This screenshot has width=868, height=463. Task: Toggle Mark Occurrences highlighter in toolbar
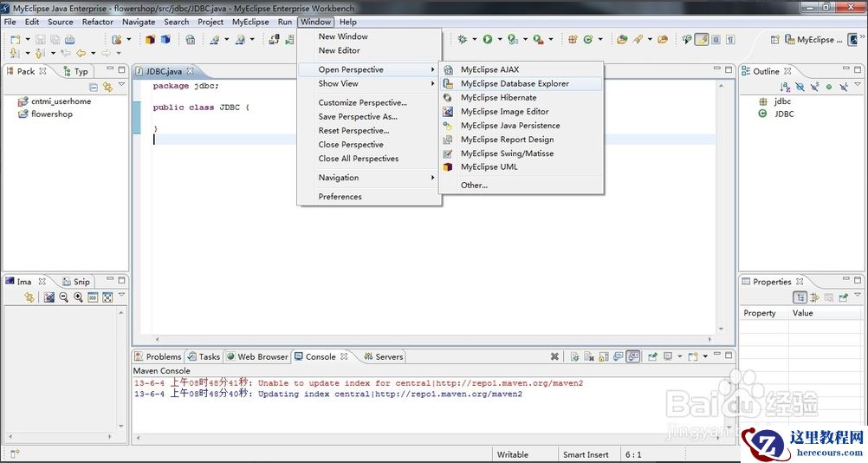(702, 39)
